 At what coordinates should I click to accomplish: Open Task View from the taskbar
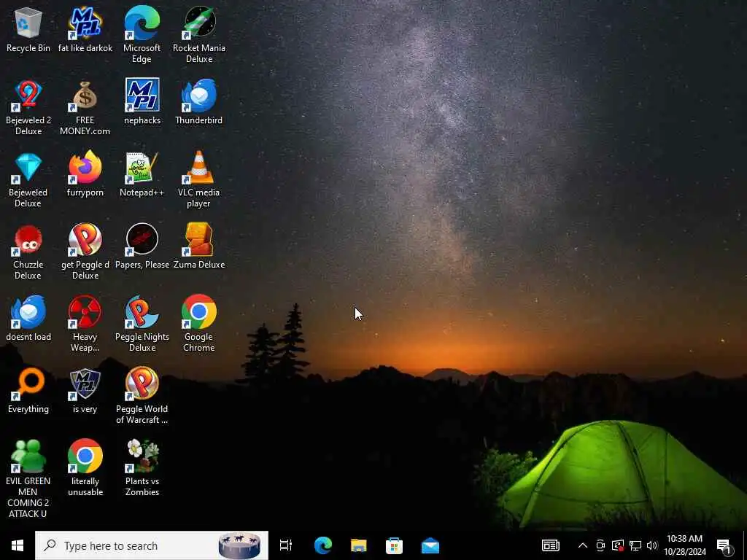click(x=286, y=545)
